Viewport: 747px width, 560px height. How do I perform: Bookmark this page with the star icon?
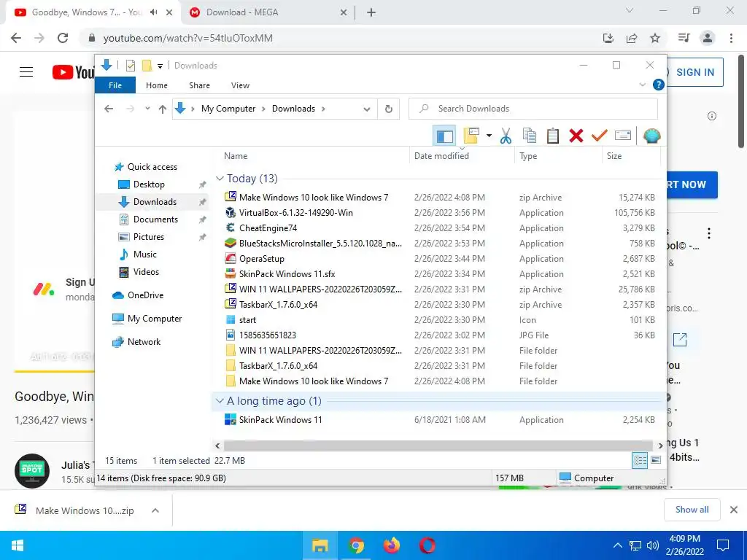(x=655, y=38)
